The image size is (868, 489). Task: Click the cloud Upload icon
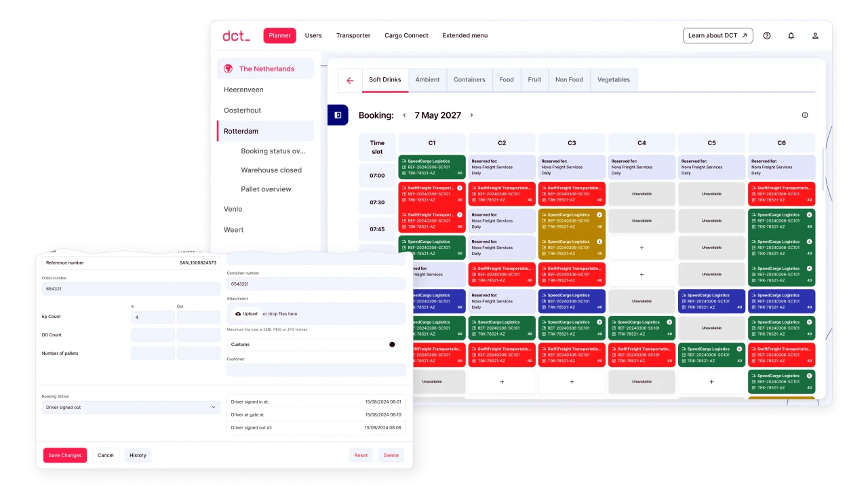point(238,314)
